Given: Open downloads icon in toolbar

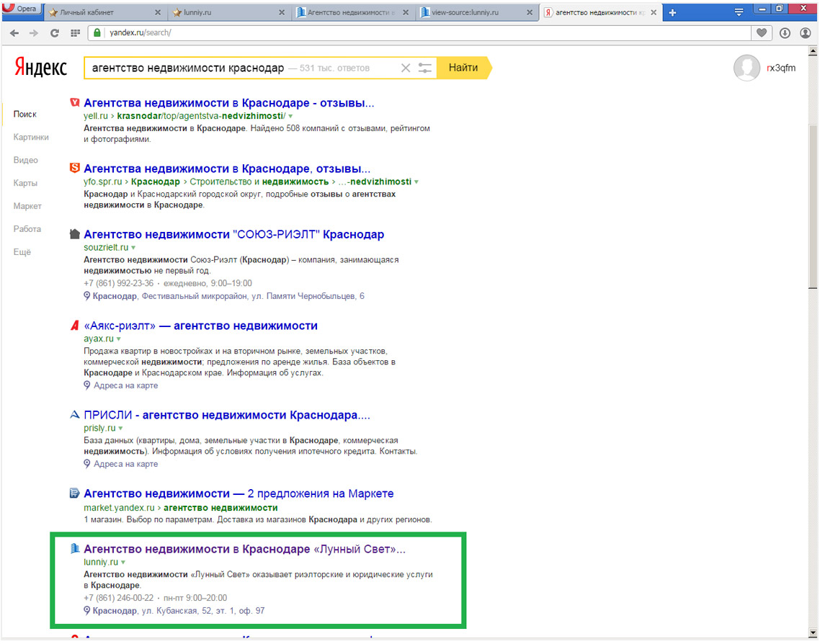Looking at the screenshot, I should (785, 33).
